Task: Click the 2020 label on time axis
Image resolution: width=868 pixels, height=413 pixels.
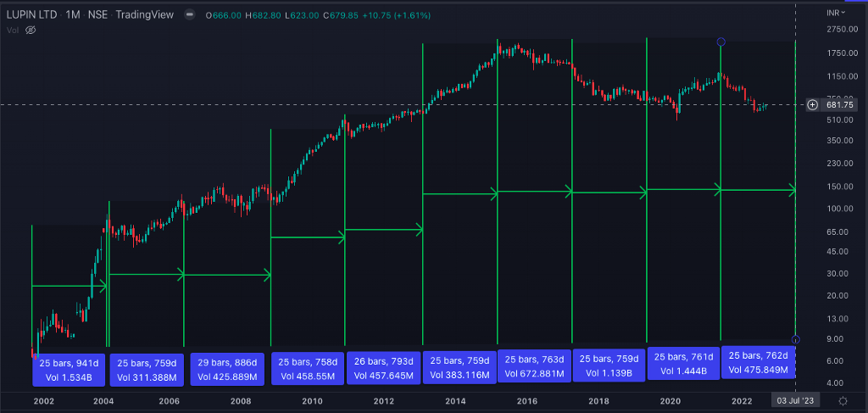Action: click(671, 400)
